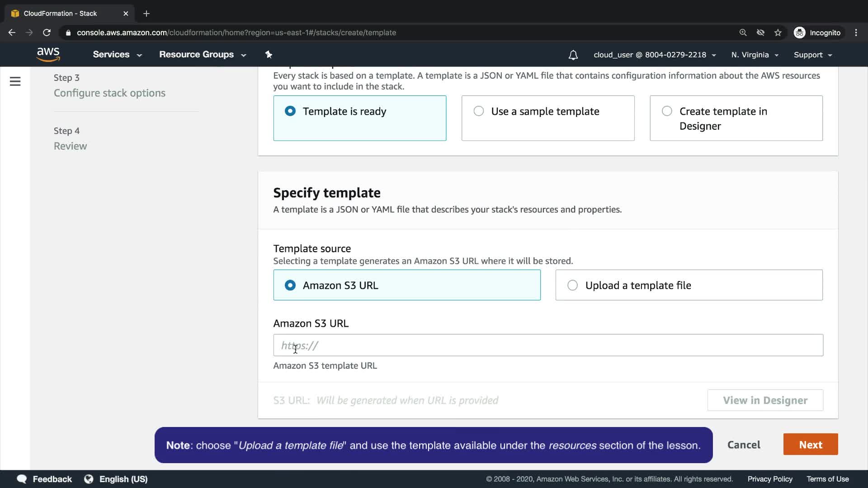868x488 pixels.
Task: Click the AWS logo home icon
Action: 48,55
